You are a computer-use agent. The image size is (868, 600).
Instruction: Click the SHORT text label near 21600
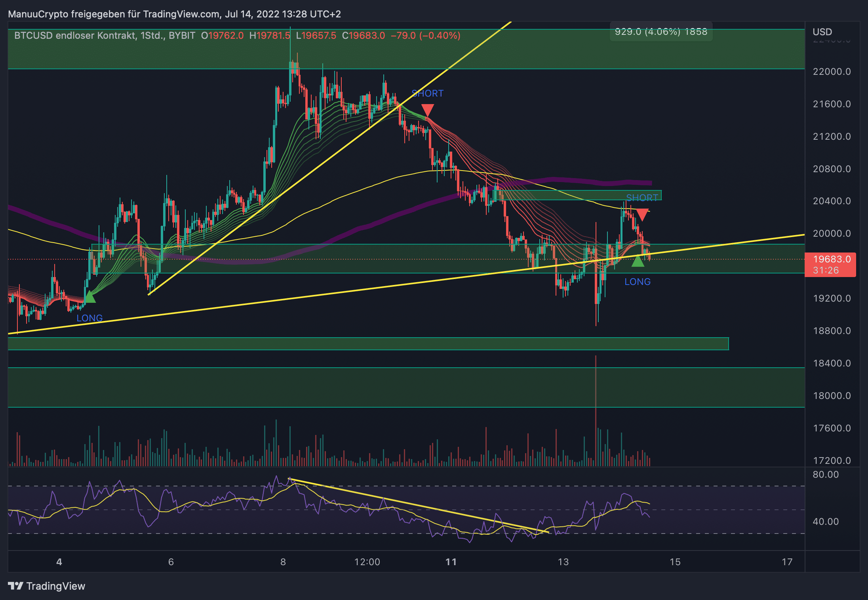click(428, 93)
